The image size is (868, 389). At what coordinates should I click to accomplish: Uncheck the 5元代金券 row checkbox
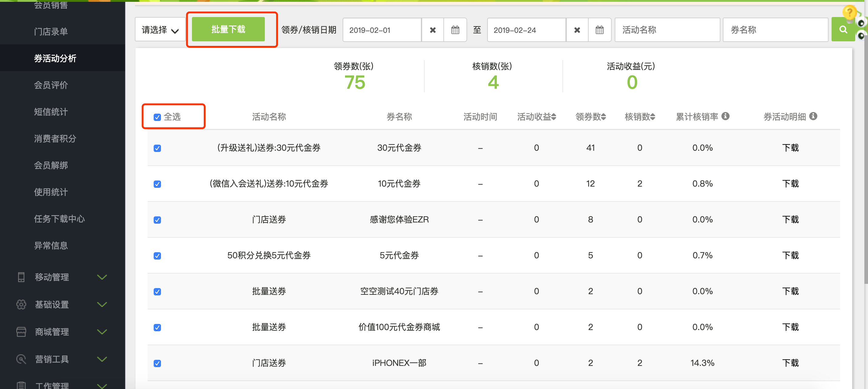click(157, 256)
